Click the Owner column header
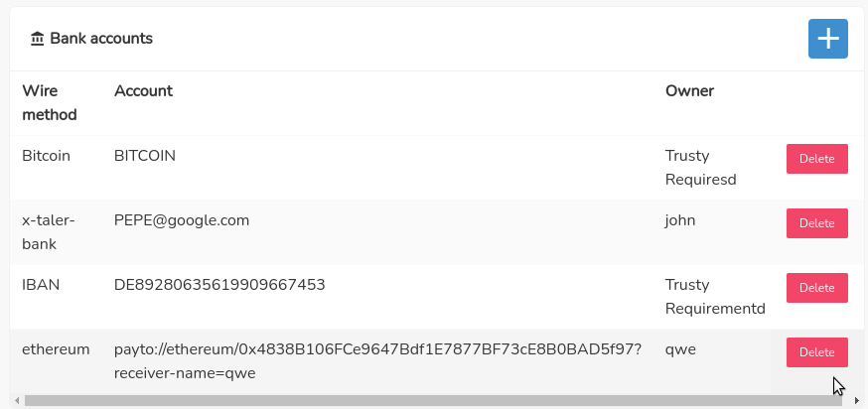This screenshot has height=409, width=868. (x=689, y=90)
